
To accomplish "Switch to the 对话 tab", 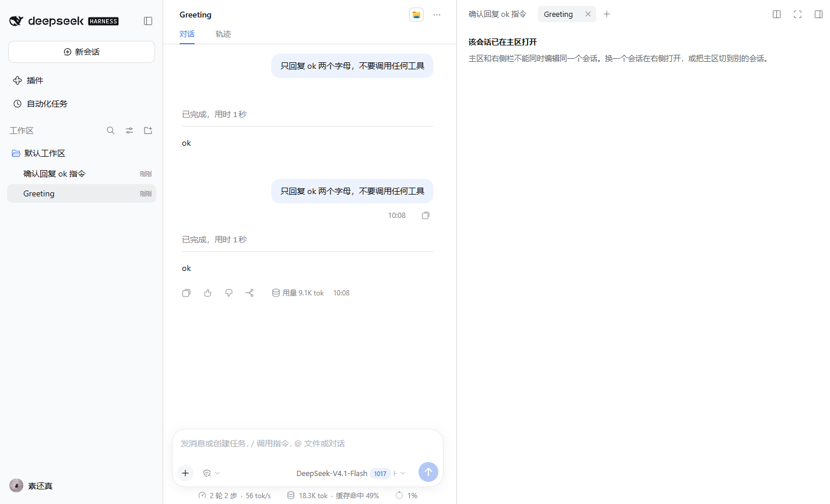I will (187, 34).
